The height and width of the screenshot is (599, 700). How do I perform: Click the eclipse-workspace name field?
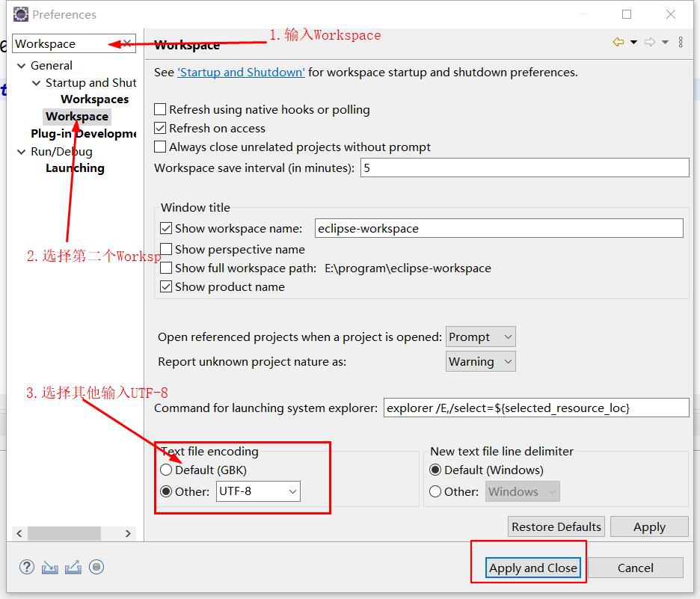(499, 229)
